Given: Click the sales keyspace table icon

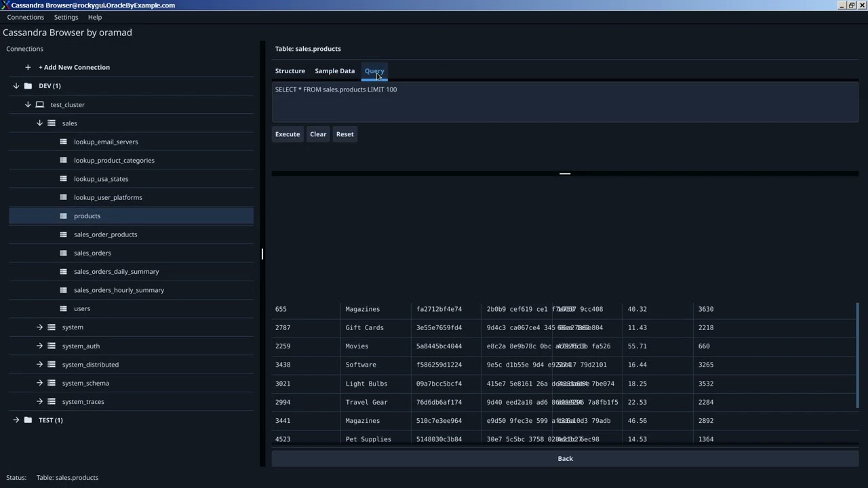Looking at the screenshot, I should coord(52,123).
